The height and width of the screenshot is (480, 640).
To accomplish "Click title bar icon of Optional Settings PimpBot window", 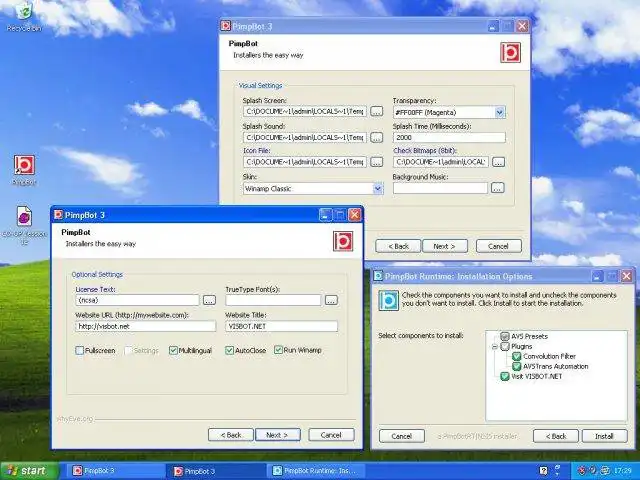I will pos(58,215).
